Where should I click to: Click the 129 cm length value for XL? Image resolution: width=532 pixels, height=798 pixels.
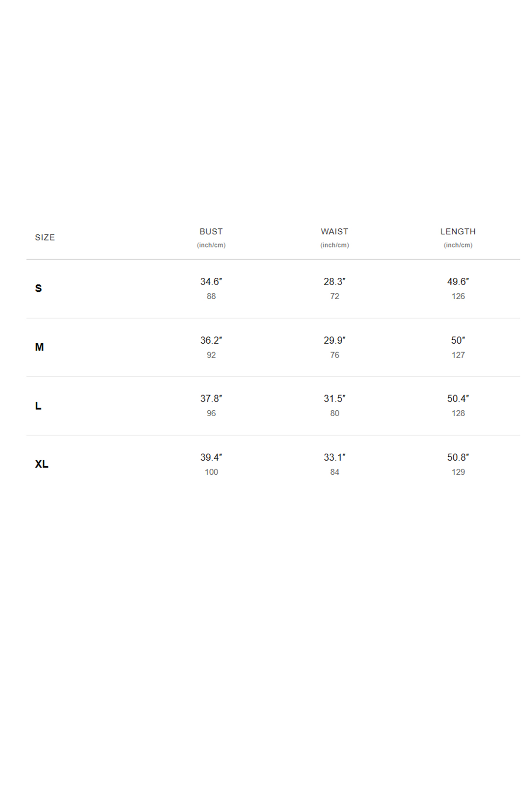point(458,472)
